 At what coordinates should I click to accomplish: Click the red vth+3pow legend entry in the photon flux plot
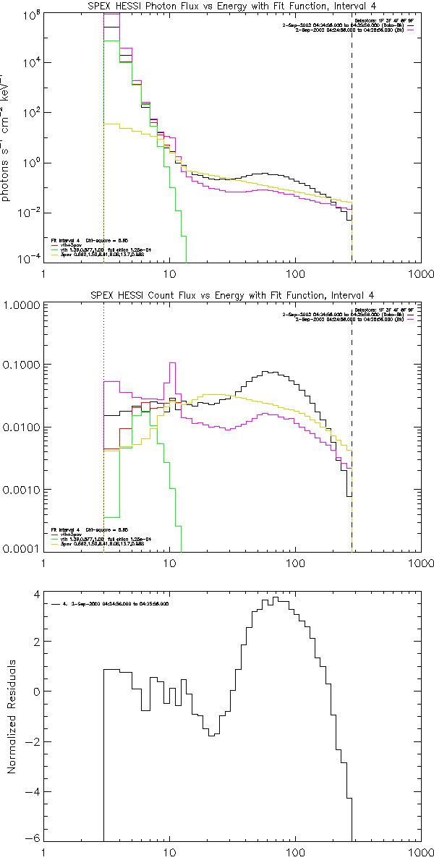(x=65, y=244)
